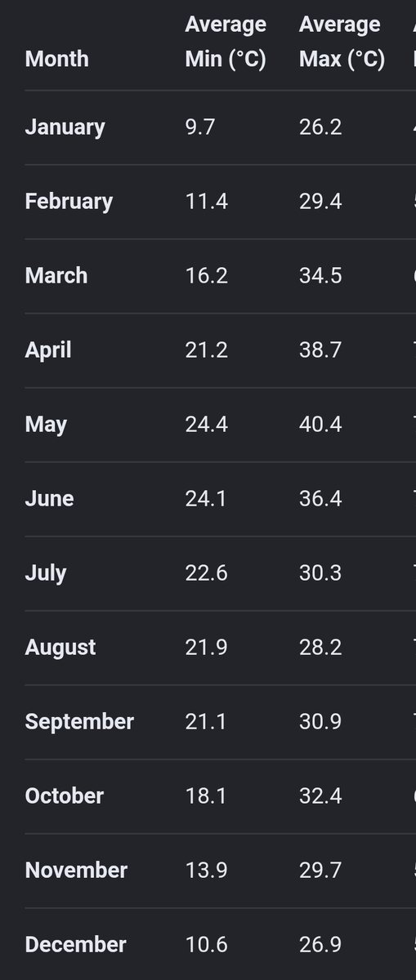
Task: Click the February row label
Action: (69, 202)
